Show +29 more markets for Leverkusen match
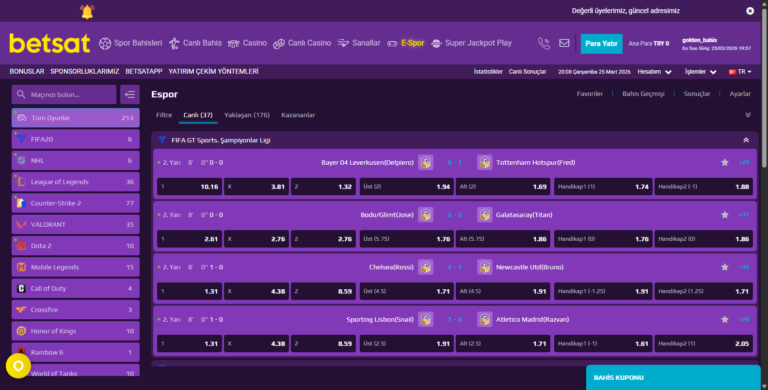Viewport: 768px width, 390px height. (x=744, y=162)
